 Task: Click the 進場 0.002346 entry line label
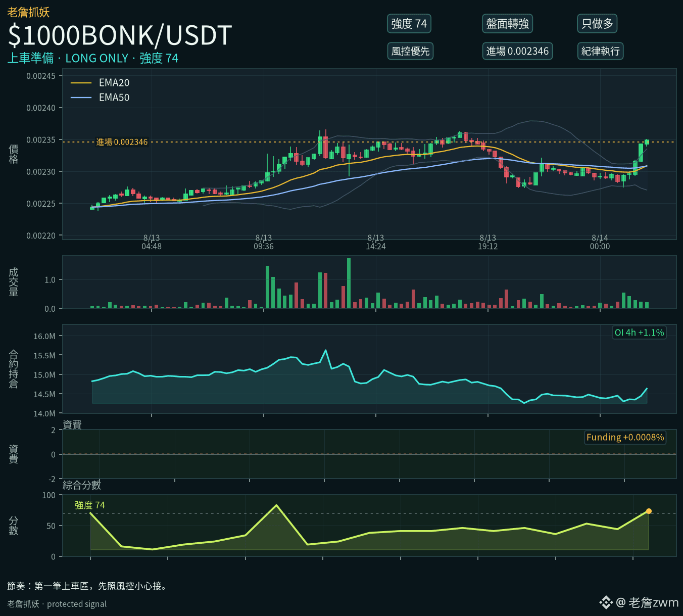122,142
